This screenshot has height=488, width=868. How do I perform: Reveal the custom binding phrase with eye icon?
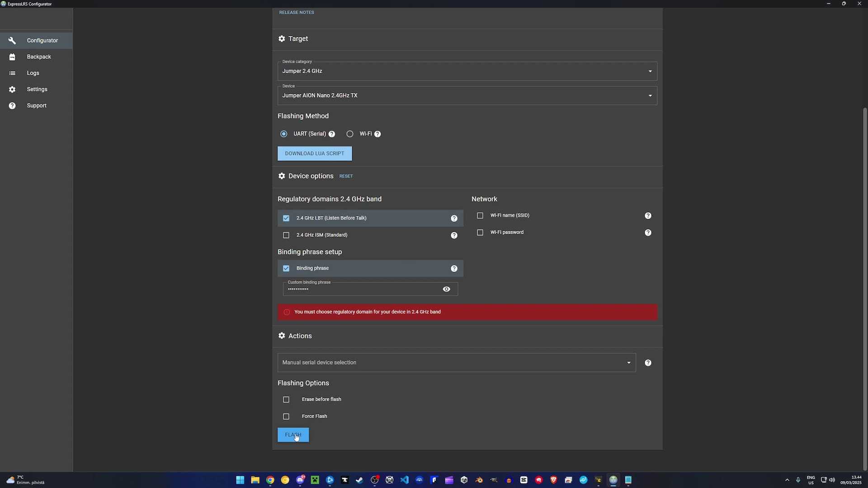(447, 289)
